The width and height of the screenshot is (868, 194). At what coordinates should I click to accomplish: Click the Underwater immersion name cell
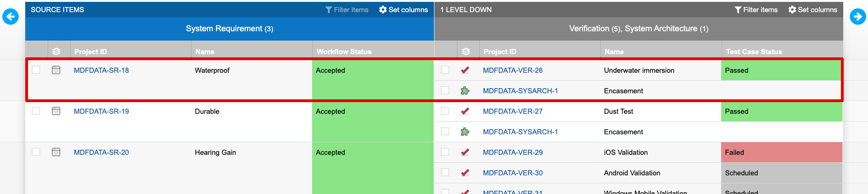coord(639,70)
